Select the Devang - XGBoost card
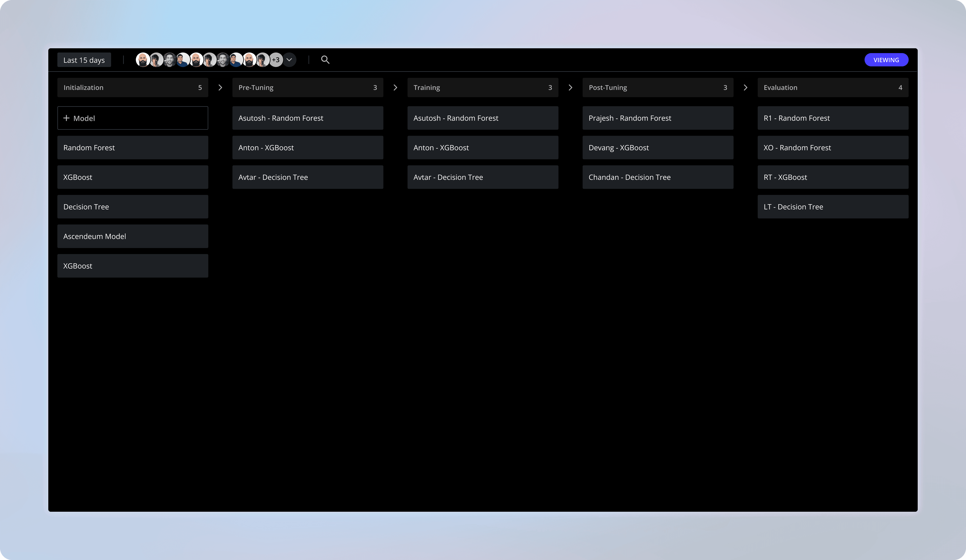This screenshot has width=966, height=560. [x=657, y=147]
